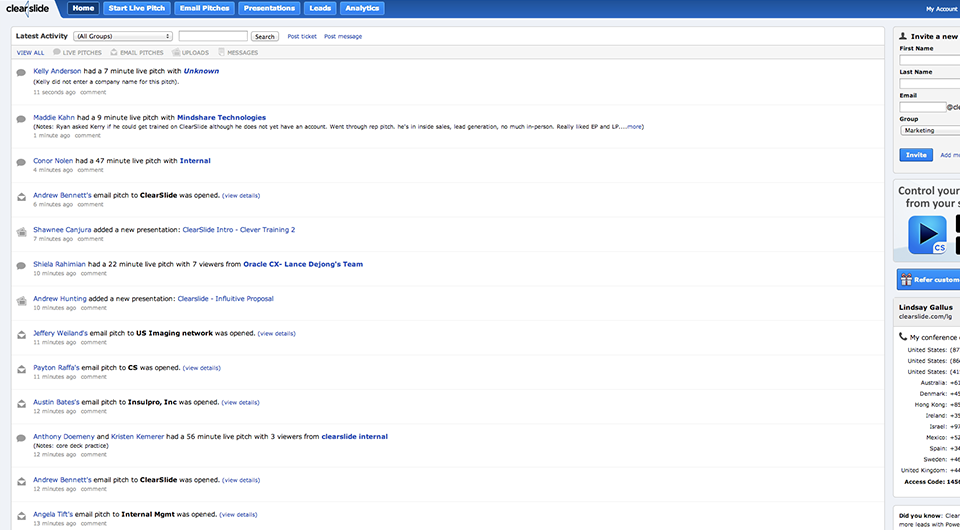The height and width of the screenshot is (530, 960).
Task: View details of Jeffery Weiland's email pitch
Action: (277, 334)
